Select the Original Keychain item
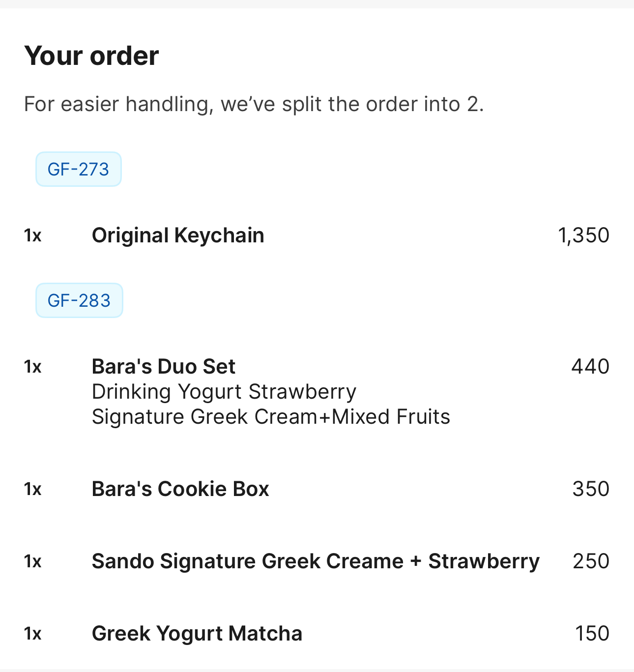 pos(178,235)
